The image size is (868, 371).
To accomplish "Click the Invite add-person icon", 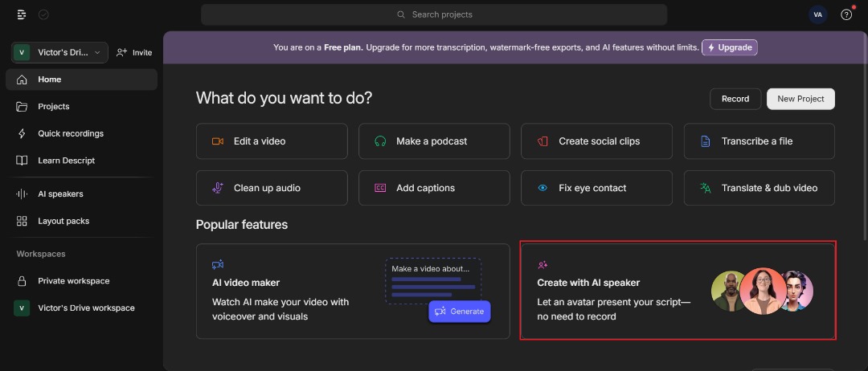I will click(x=121, y=52).
